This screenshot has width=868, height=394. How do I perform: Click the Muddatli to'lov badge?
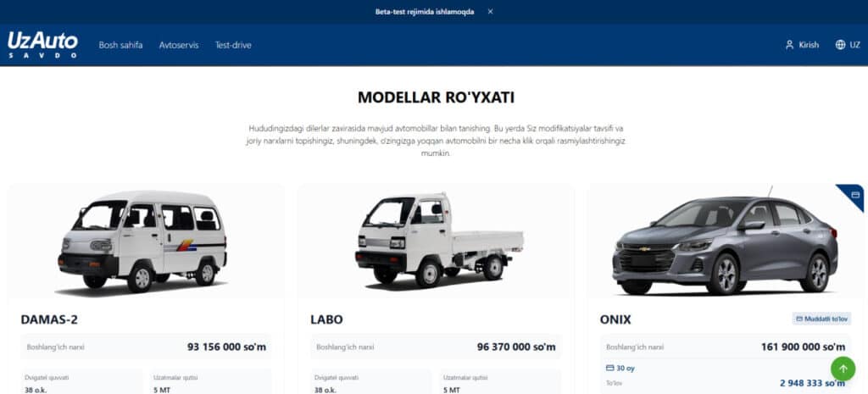[821, 319]
